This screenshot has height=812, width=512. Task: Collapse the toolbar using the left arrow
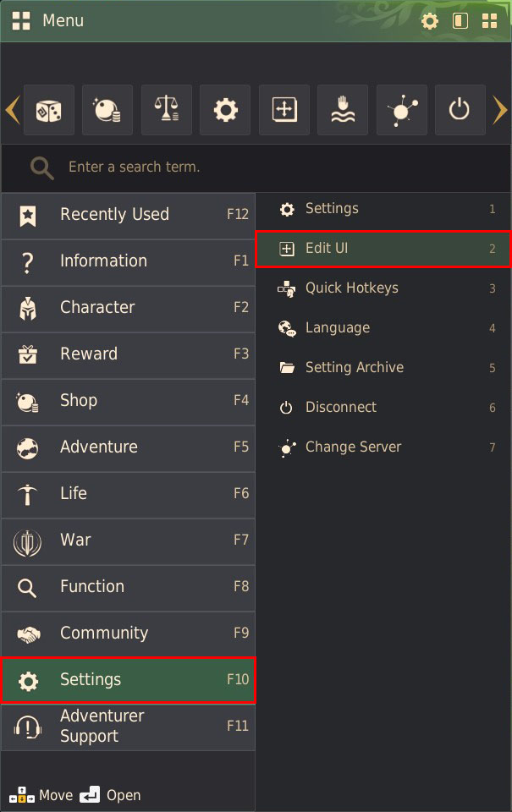[x=12, y=110]
